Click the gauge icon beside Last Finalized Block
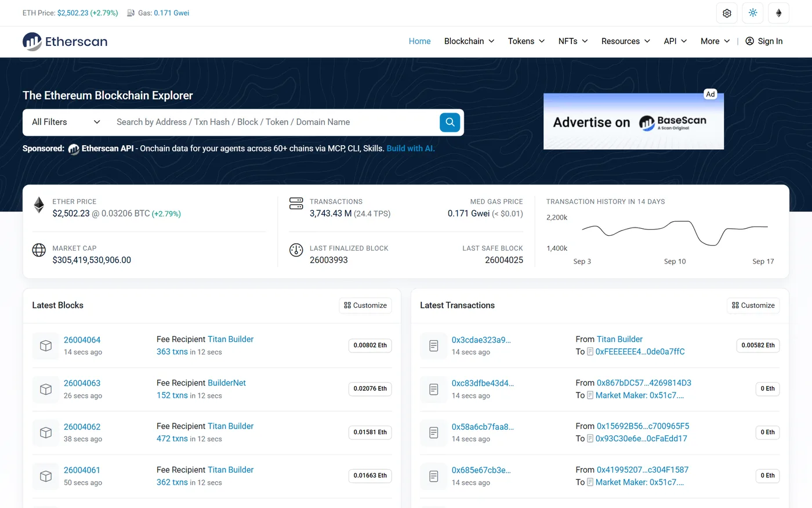Image resolution: width=812 pixels, height=508 pixels. point(296,250)
